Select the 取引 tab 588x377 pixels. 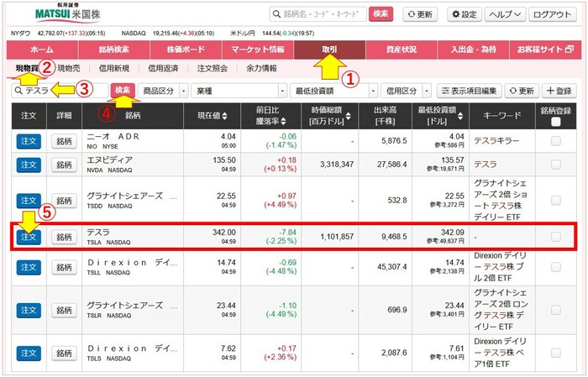point(329,50)
